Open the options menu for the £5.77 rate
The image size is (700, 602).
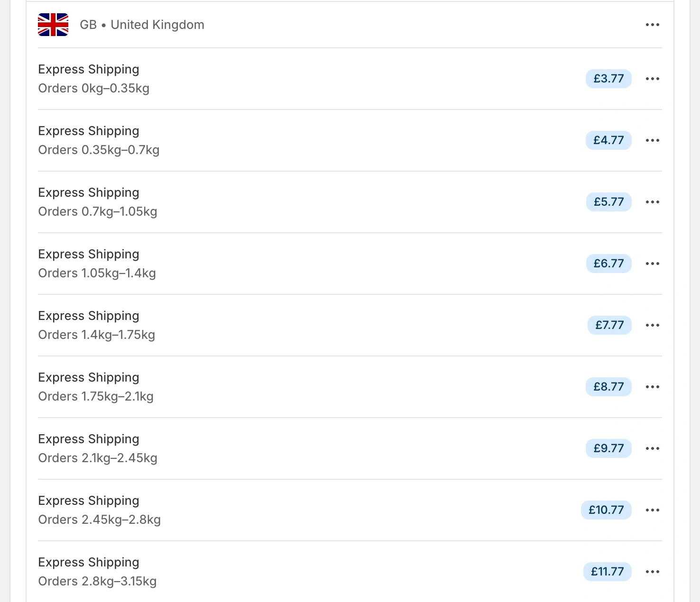tap(653, 202)
